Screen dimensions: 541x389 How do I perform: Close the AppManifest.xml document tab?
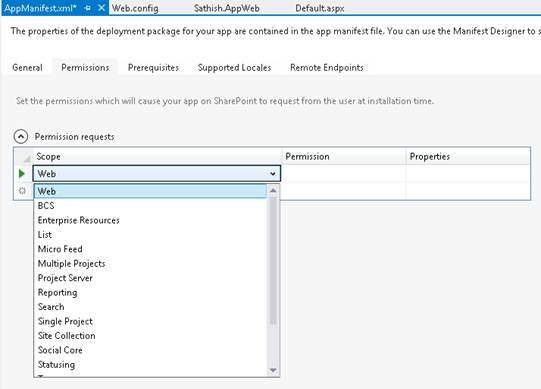pos(102,8)
